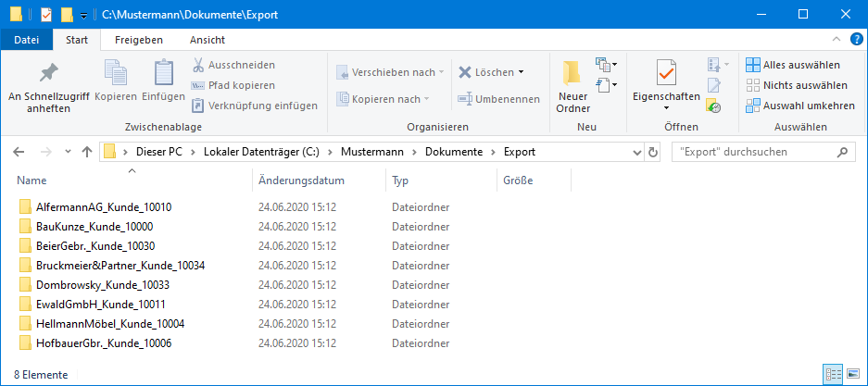Click Auswahl umkehren in the ribbon
868x386 pixels.
point(800,106)
